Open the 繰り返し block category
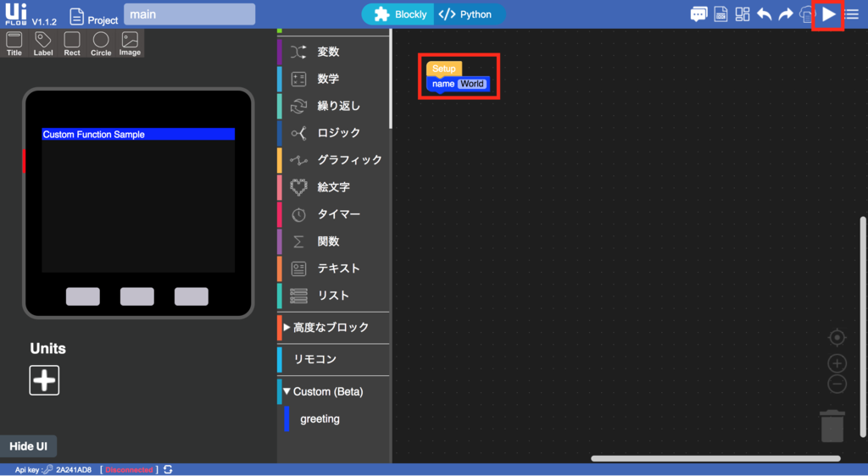Screen dimensions: 868x476 [x=334, y=106]
